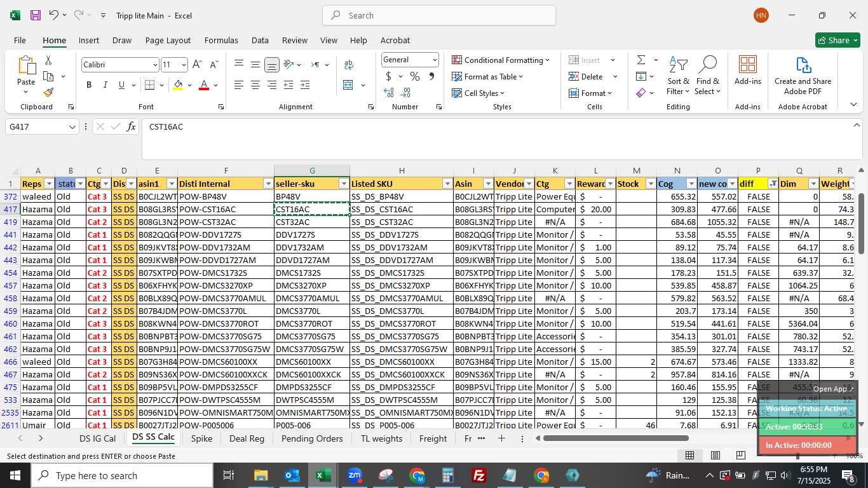This screenshot has height=488, width=868.
Task: Click the Fill down-arrow icon in Editing
Action: click(x=641, y=76)
